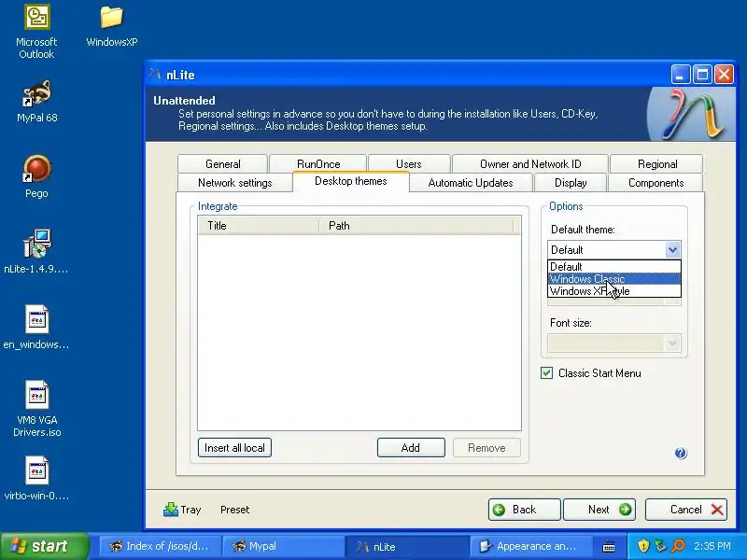Proceed with the Next button
This screenshot has width=747, height=560.
click(x=599, y=510)
